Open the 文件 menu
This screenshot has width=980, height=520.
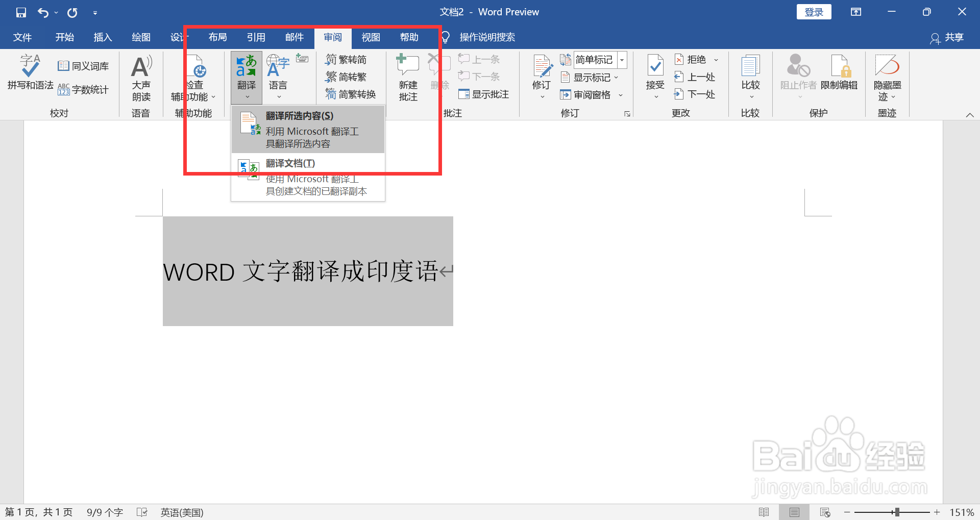click(22, 37)
